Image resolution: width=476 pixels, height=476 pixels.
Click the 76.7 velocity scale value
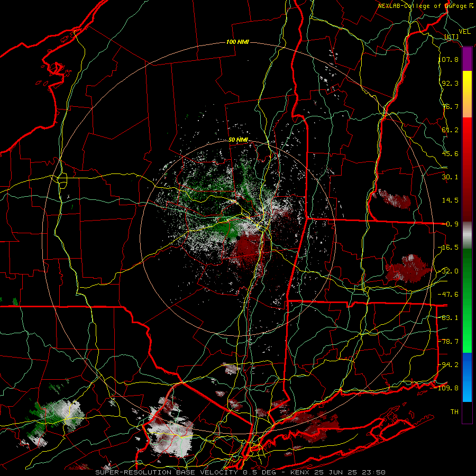[451, 106]
